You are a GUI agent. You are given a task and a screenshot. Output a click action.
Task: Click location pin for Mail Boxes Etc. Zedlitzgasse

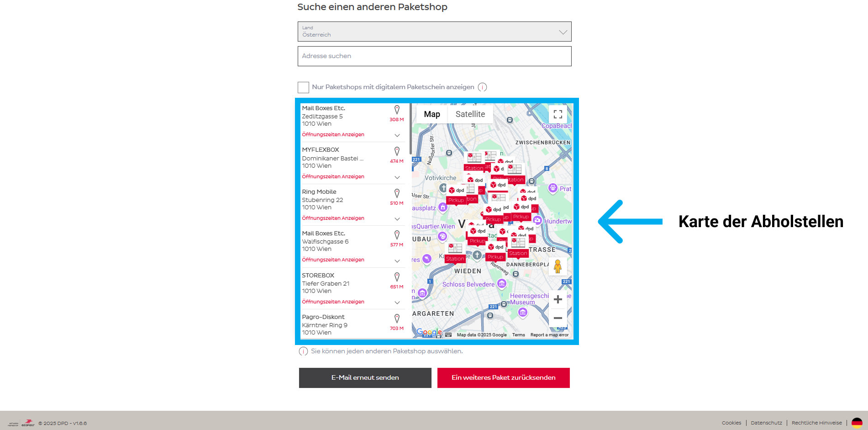pos(397,110)
